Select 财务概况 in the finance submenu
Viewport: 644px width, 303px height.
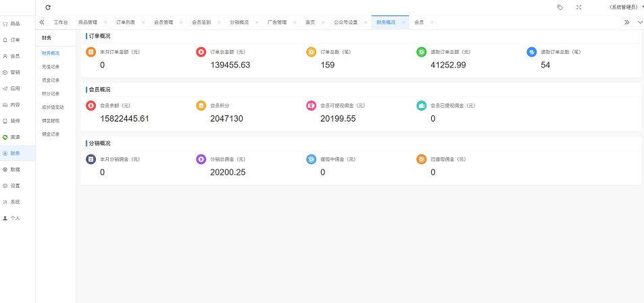pos(51,53)
